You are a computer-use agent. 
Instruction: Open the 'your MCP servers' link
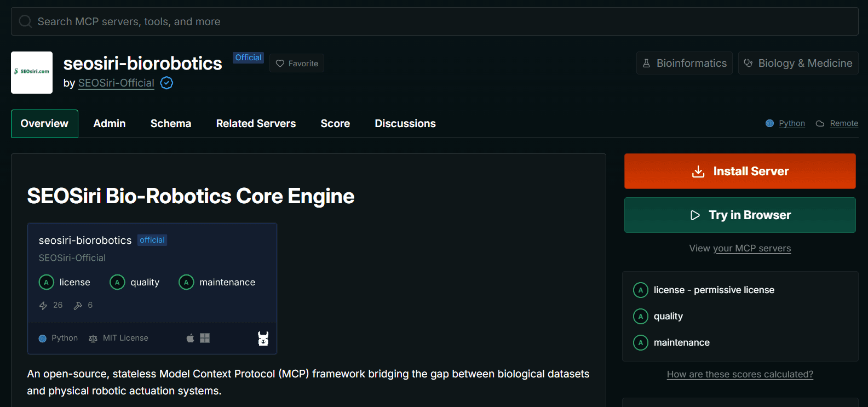pyautogui.click(x=752, y=248)
